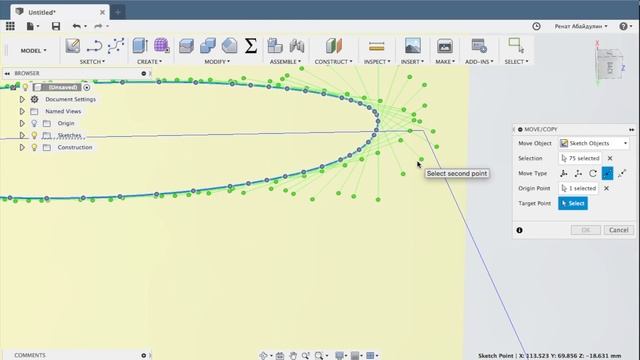Screen dimensions: 640x360
Task: Open Move Object Sketch Objects dropdown
Action: tap(593, 143)
